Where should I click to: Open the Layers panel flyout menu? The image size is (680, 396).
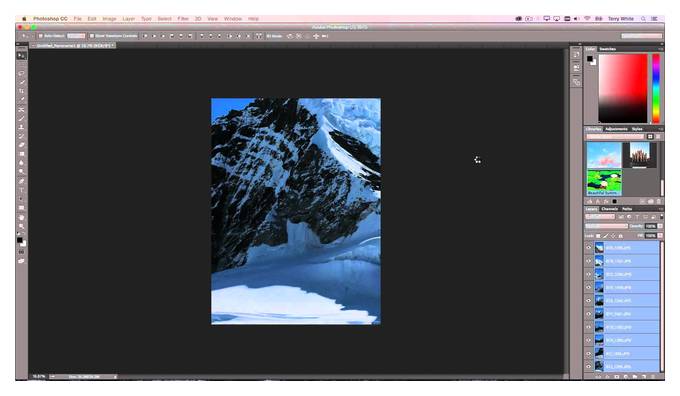(661, 209)
